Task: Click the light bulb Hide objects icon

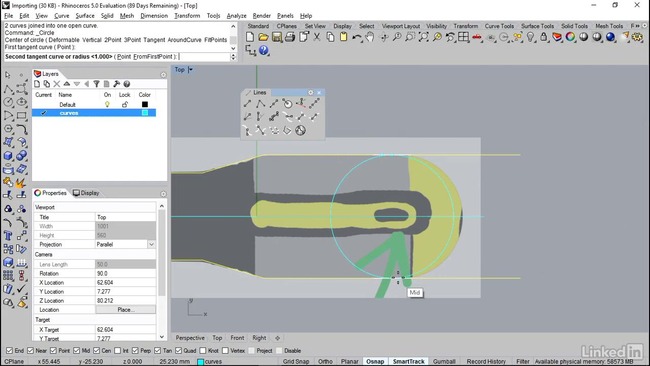Action: pyautogui.click(x=531, y=37)
